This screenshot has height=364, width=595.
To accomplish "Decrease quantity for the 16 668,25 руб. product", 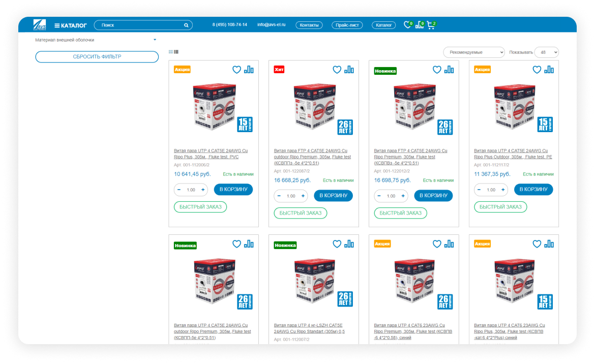I will tap(279, 196).
